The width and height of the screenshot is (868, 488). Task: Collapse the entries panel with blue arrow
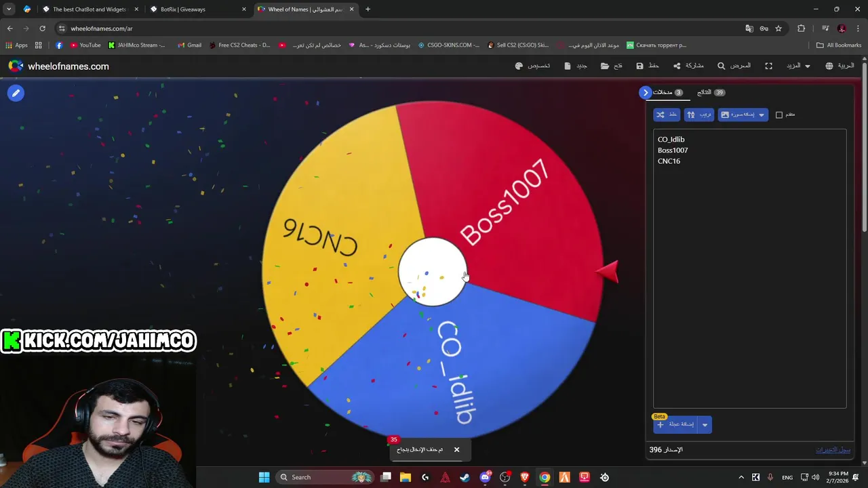pos(646,92)
